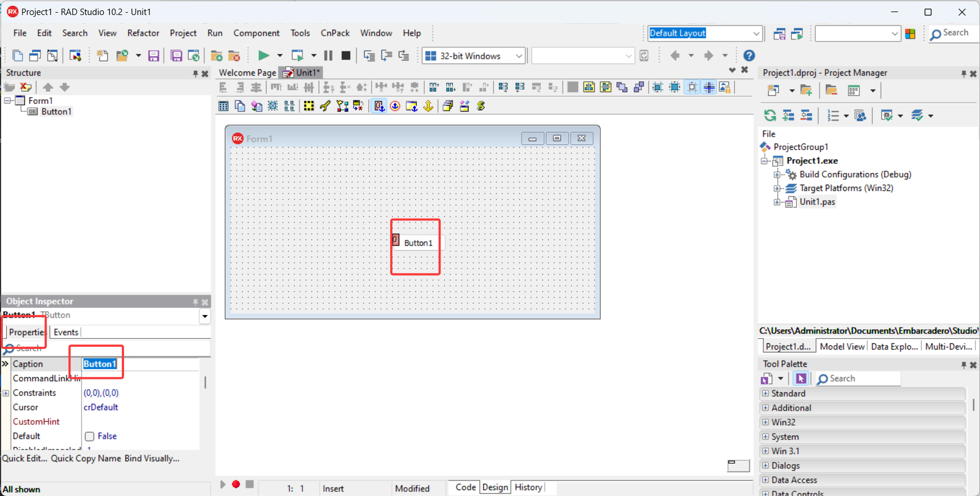Click the colorful Windows squares icon
This screenshot has width=980, height=496.
(910, 33)
